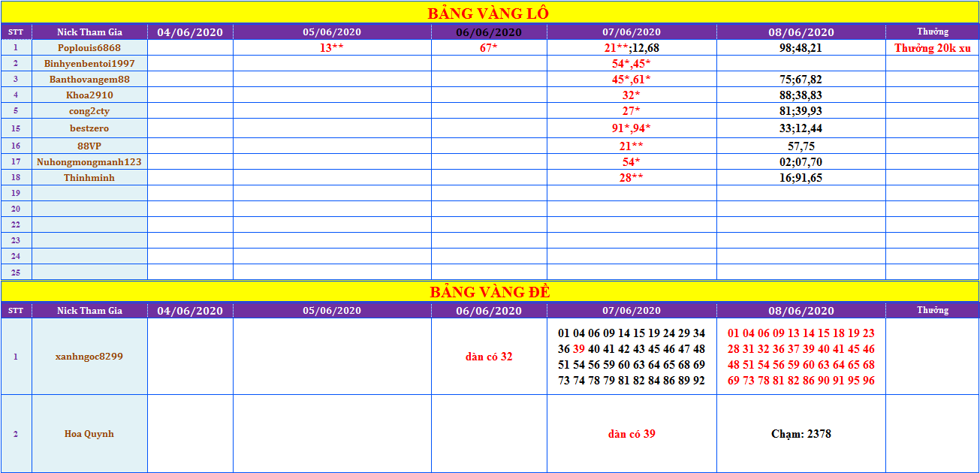980x473 pixels.
Task: Click the 88VP nickname cell
Action: pos(89,146)
